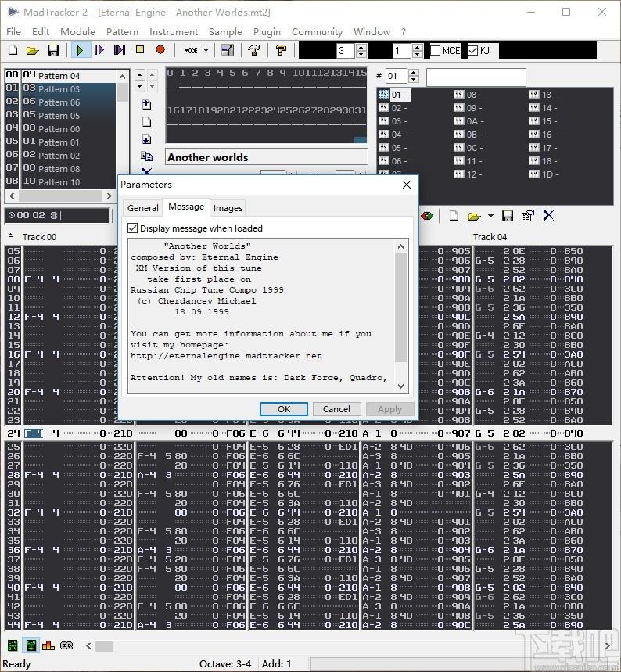This screenshot has width=621, height=672.
Task: Select instrument slot 1D
Action: pos(544,174)
